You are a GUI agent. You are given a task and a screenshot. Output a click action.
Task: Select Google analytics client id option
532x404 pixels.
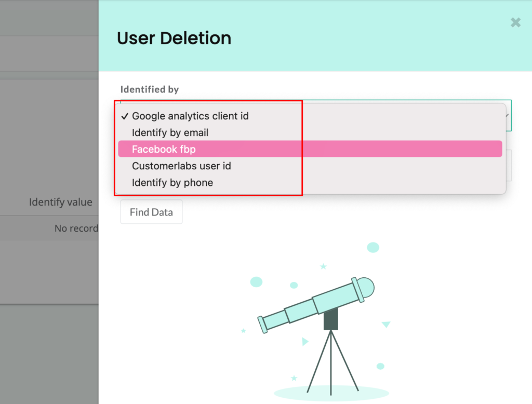point(310,116)
